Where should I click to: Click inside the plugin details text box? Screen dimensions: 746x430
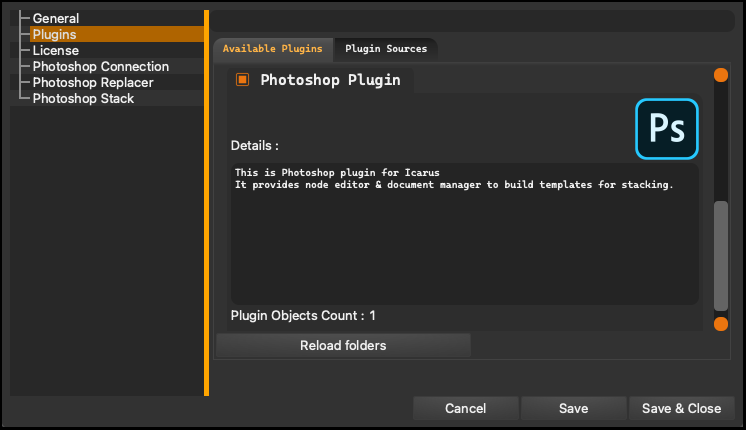(x=464, y=234)
